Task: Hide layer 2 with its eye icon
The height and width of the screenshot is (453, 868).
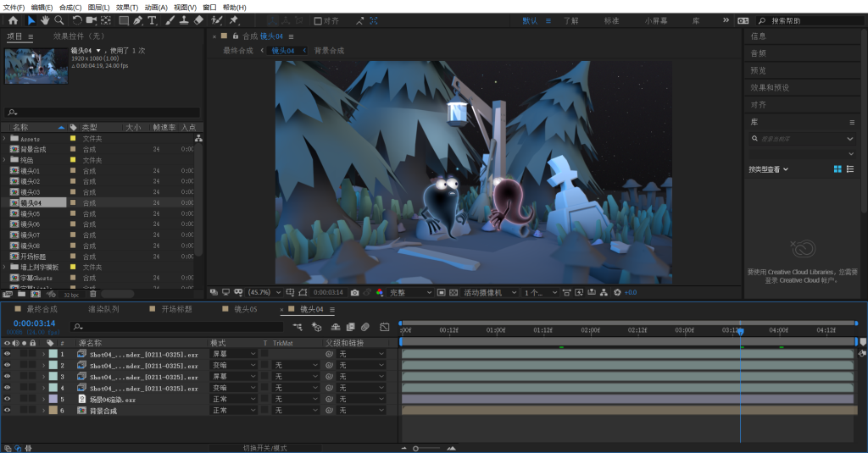Action: 7,365
